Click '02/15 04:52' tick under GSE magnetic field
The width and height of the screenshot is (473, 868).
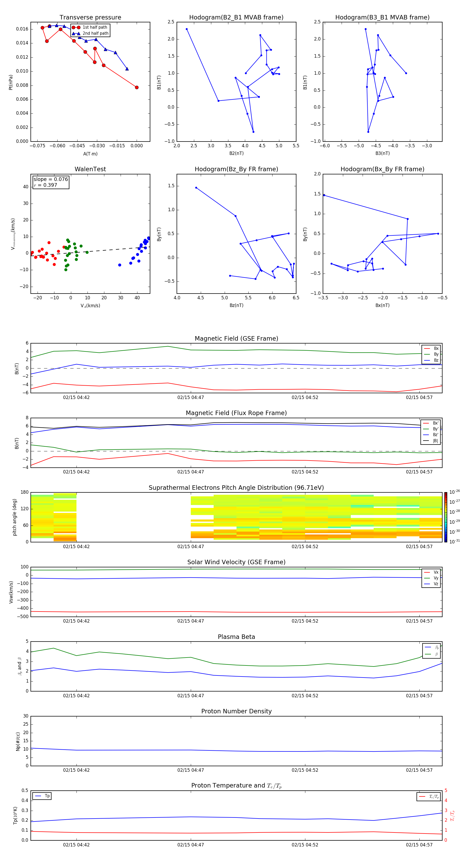coord(305,397)
